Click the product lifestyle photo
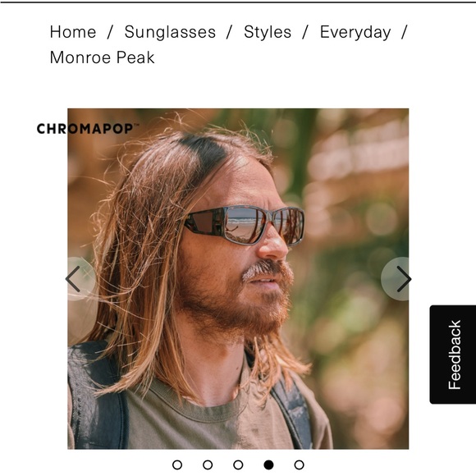The image size is (476, 476). [238, 278]
